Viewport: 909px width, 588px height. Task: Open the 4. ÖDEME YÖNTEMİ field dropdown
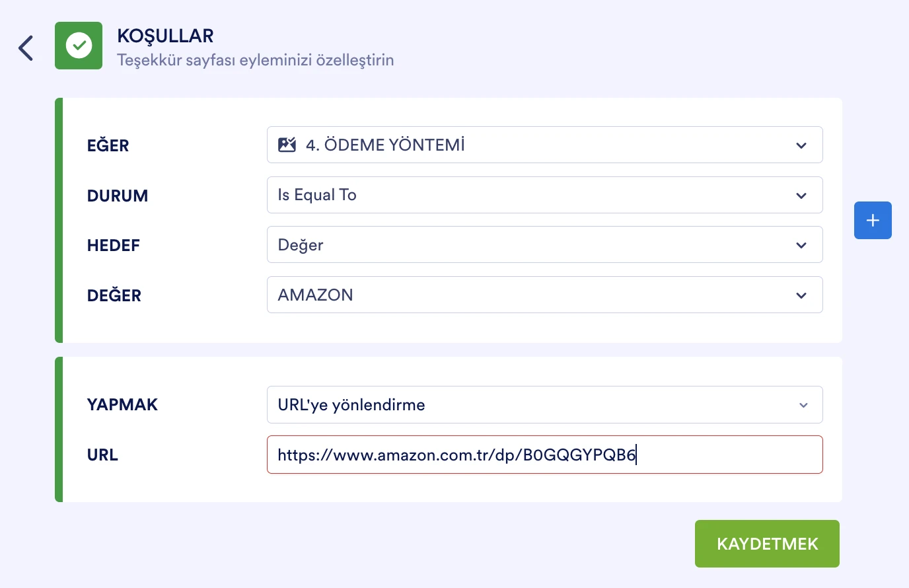pyautogui.click(x=544, y=145)
